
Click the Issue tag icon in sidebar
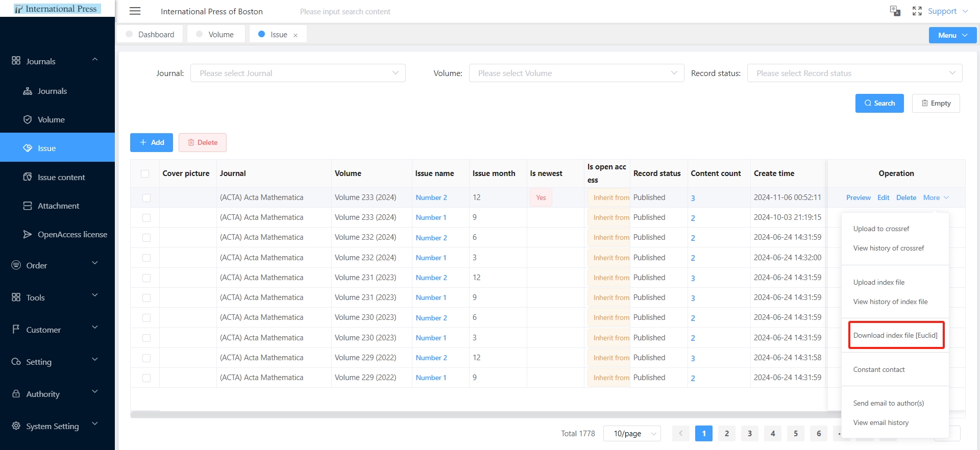pos(28,148)
